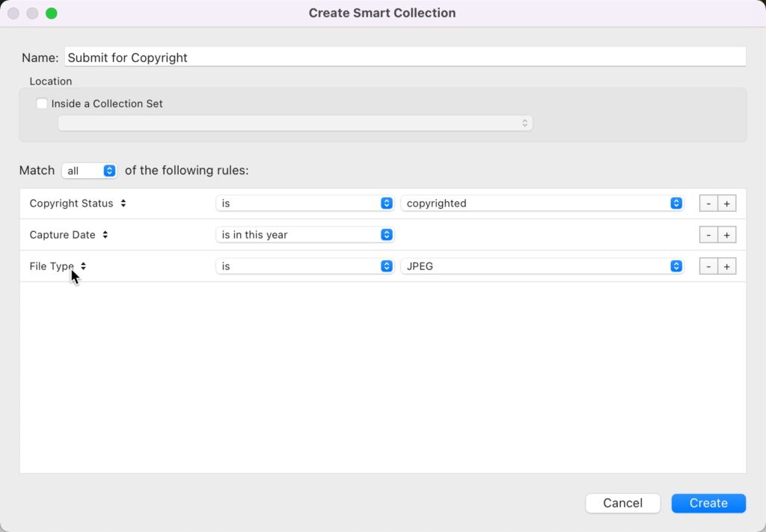The width and height of the screenshot is (766, 532).
Task: Remove the Capture Date rule with minus
Action: click(x=708, y=235)
